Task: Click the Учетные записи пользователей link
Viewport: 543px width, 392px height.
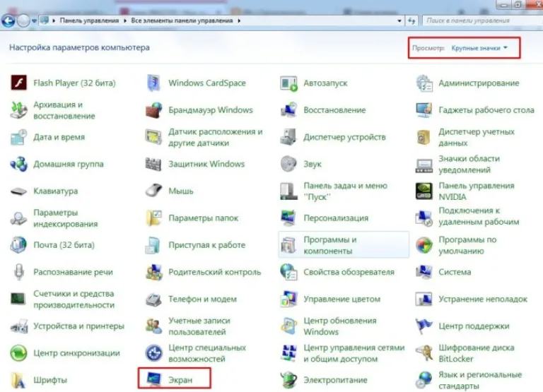Action: (199, 326)
